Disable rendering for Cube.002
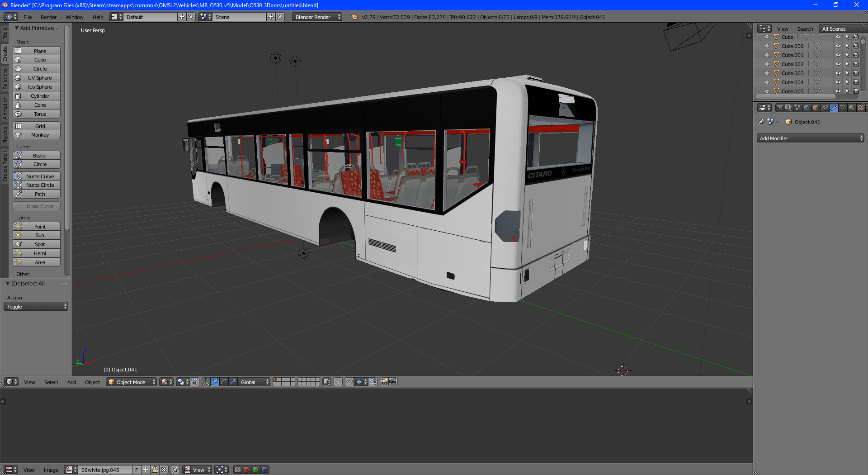 (x=856, y=64)
